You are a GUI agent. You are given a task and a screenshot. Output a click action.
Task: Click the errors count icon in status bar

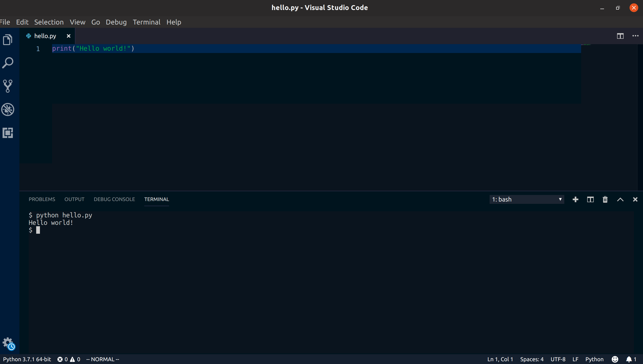[60, 359]
